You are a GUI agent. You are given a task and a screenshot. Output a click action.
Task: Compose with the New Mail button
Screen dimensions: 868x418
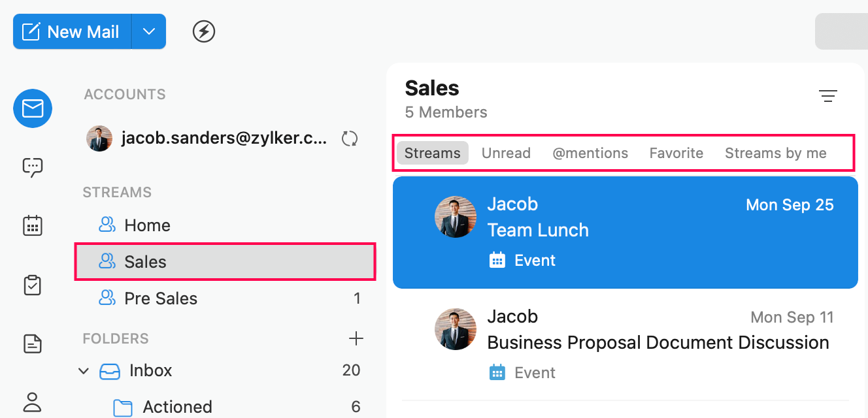coord(72,31)
